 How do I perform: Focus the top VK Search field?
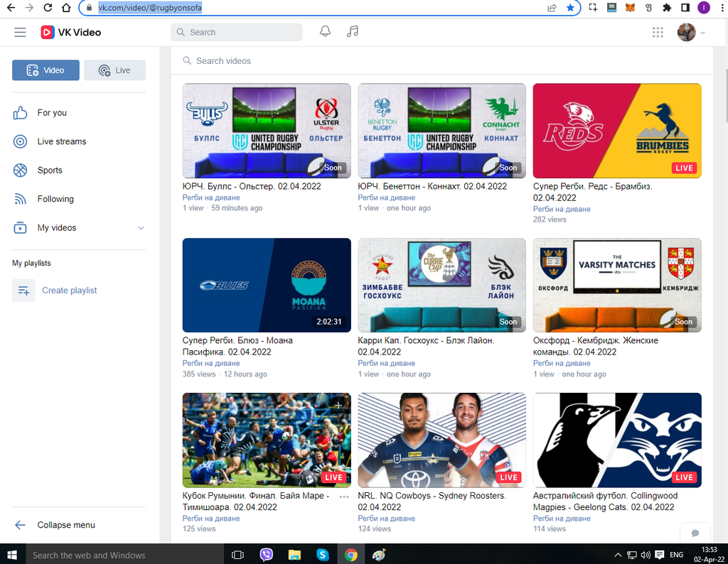[x=236, y=33]
